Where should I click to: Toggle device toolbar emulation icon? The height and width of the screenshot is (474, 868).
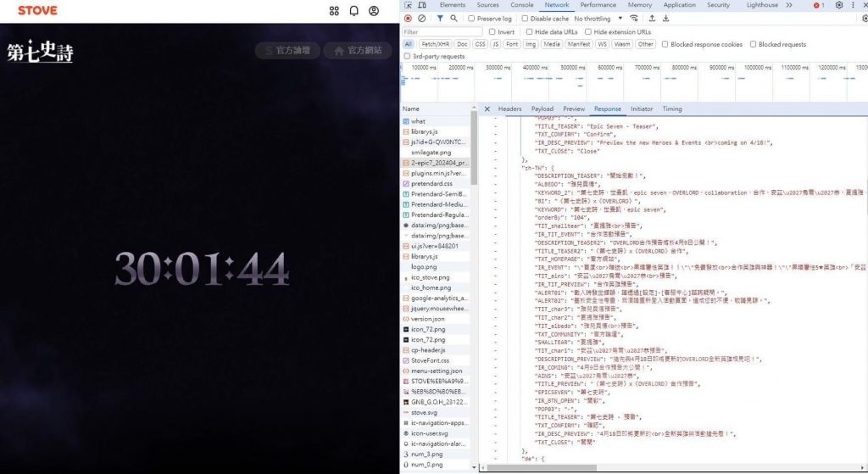click(422, 5)
